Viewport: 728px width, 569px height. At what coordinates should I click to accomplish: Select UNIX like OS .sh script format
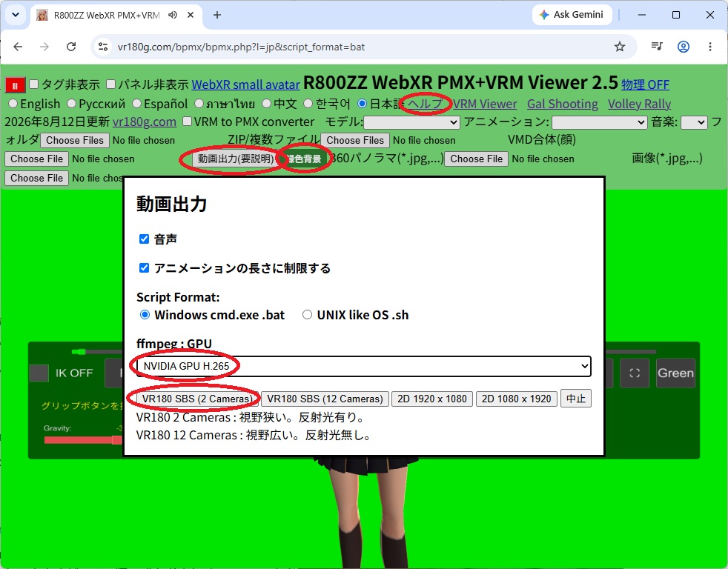[308, 315]
